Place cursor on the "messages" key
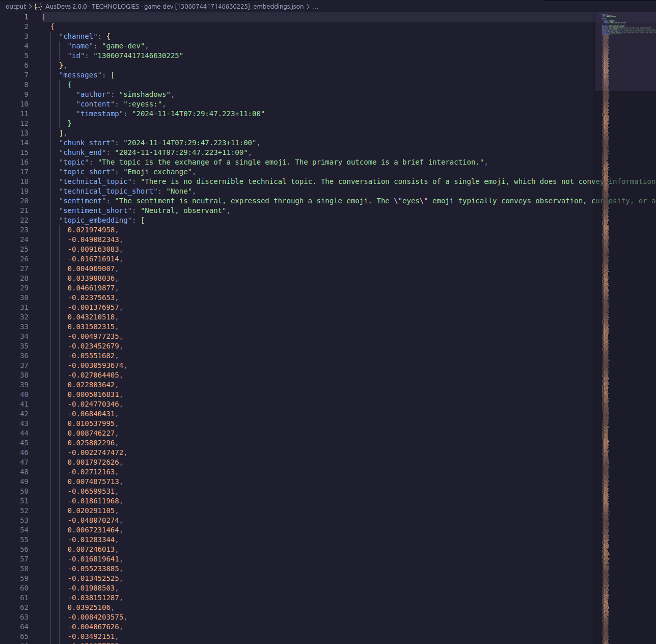Image resolution: width=656 pixels, height=644 pixels. click(80, 75)
